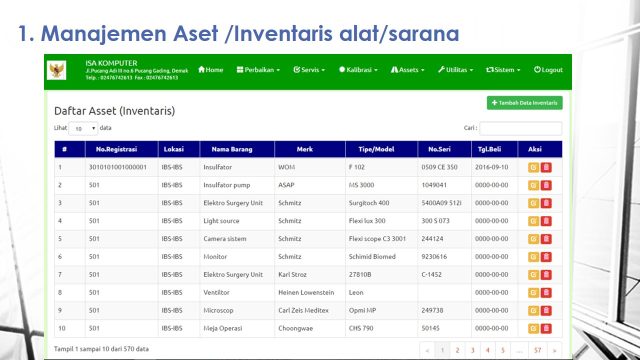
Task: Click Tambah Data Inventaris button
Action: coord(524,103)
